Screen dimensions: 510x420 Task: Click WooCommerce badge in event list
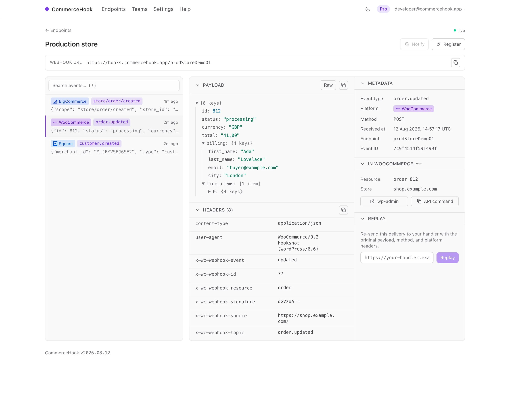(71, 122)
